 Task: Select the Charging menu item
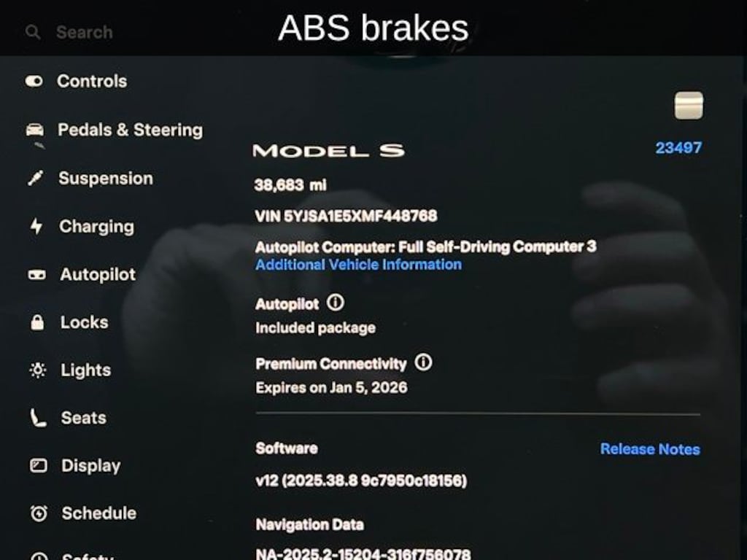point(96,226)
